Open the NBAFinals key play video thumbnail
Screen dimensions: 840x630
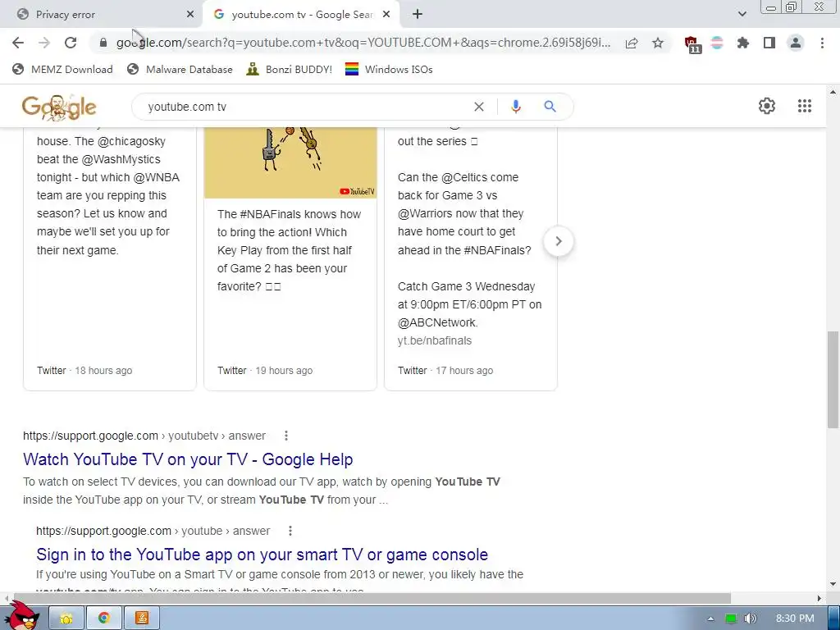point(290,162)
